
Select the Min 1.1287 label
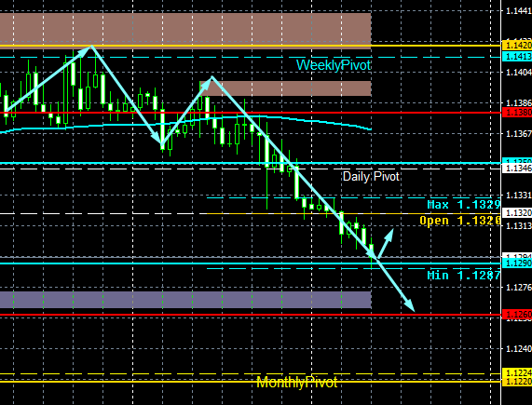tap(464, 275)
